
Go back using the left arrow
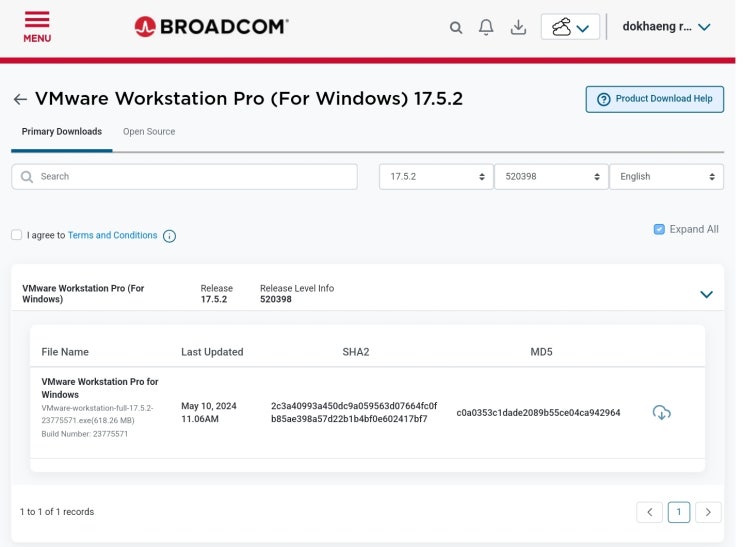pos(20,99)
